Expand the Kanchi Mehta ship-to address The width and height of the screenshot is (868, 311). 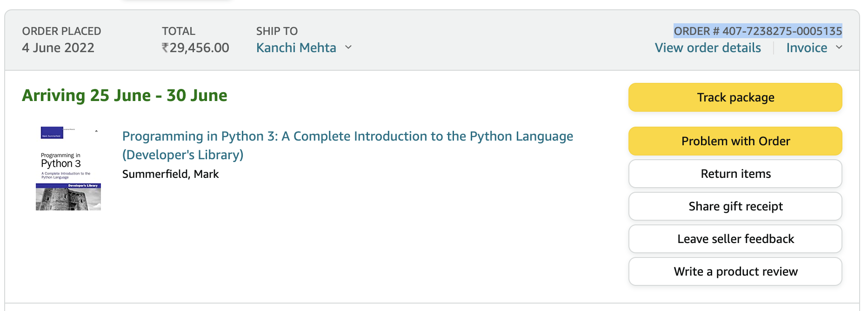pyautogui.click(x=296, y=48)
